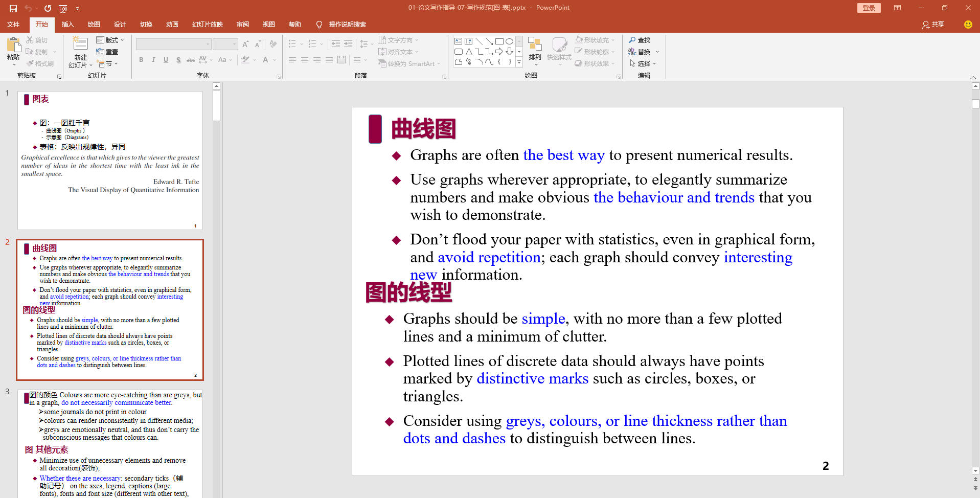Click the New Slide (新建幻灯片) icon
Viewport: 980px width, 498px height.
coord(80,44)
